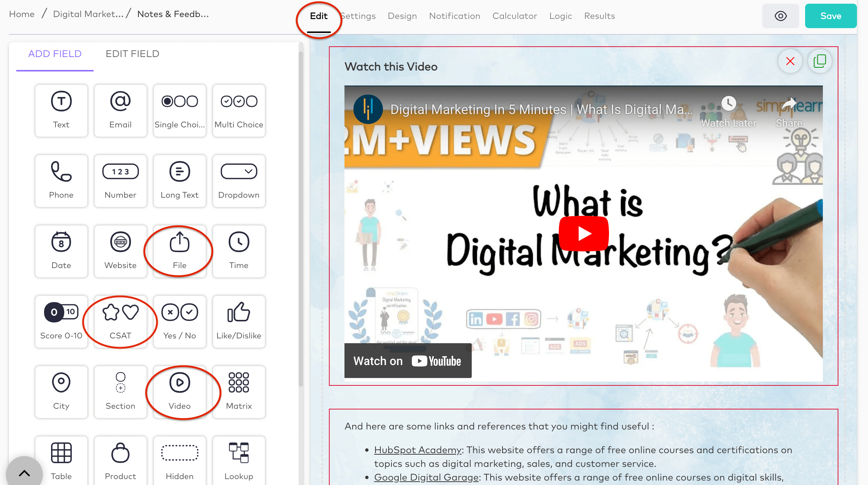Viewport: 868px width, 485px height.
Task: Toggle form preview with eye icon
Action: pos(780,16)
